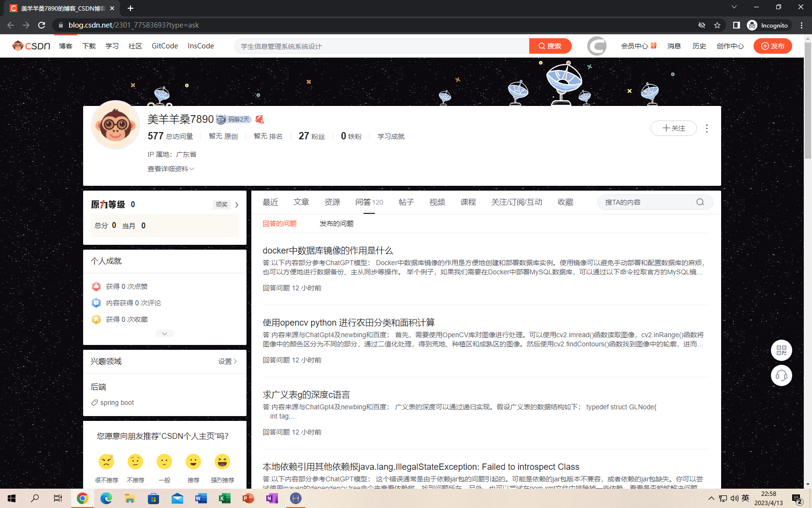Image resolution: width=812 pixels, height=508 pixels.
Task: Show 发布的问题 sub-tab
Action: click(x=336, y=224)
